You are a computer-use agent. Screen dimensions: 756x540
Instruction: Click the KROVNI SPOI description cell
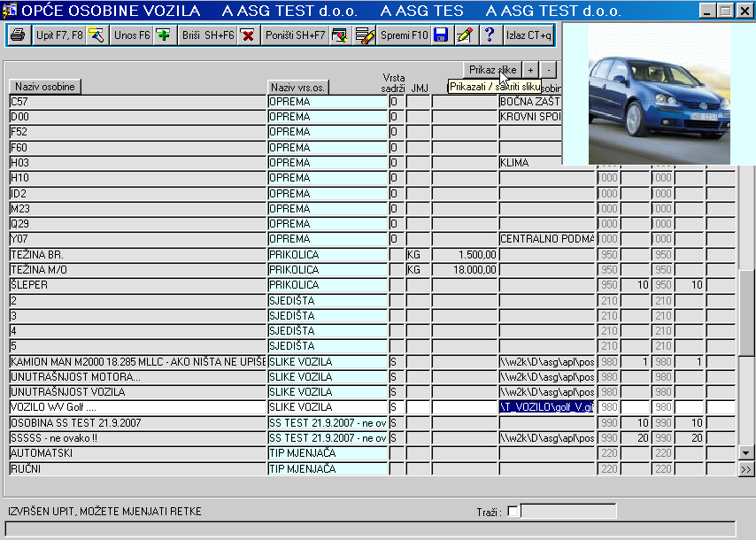click(x=530, y=117)
